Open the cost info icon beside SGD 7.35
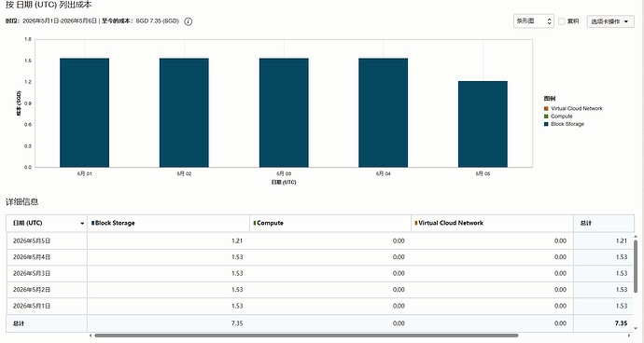 coord(189,21)
